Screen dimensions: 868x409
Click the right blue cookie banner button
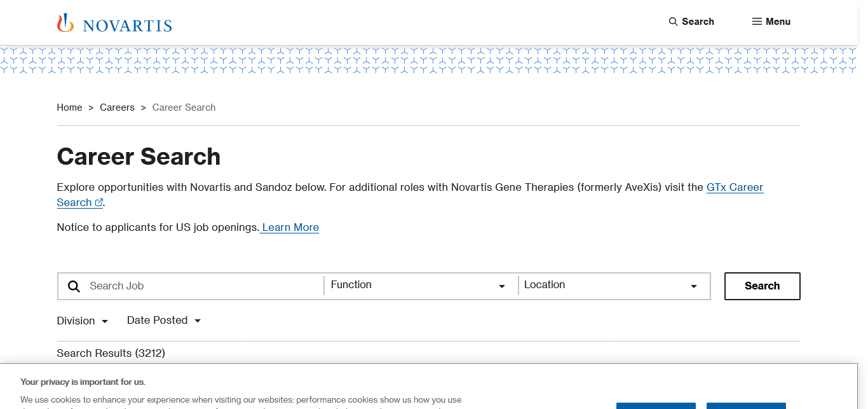coord(746,405)
